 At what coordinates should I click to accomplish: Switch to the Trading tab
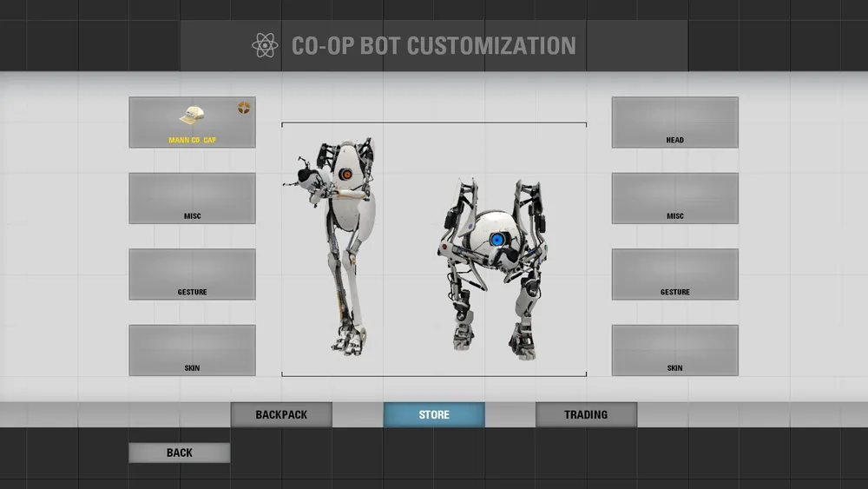click(586, 414)
